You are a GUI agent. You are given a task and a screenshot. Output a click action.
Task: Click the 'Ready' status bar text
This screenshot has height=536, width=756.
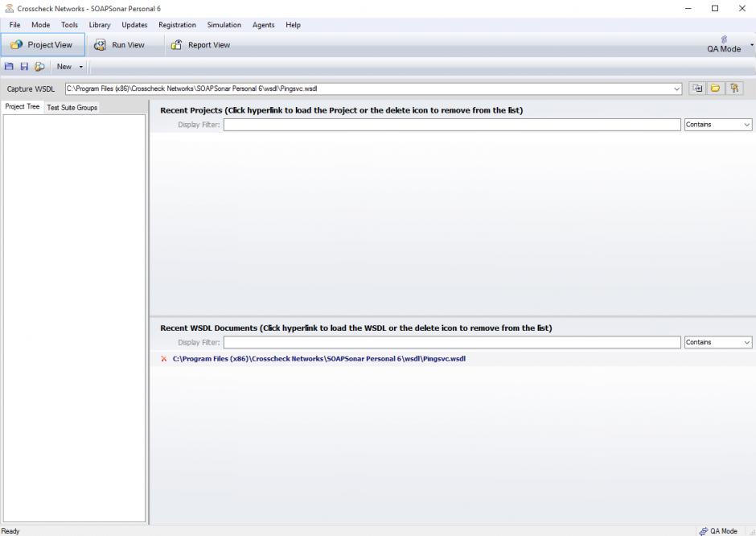tap(10, 531)
